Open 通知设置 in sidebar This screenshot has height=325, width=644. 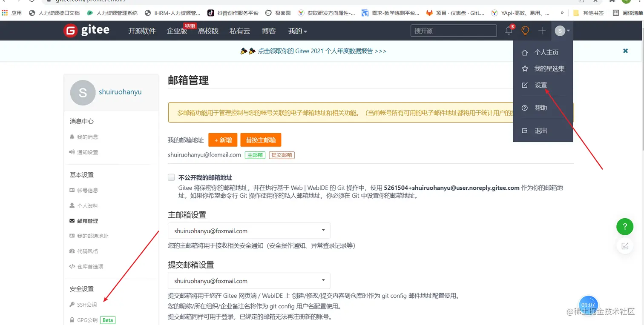click(x=84, y=152)
